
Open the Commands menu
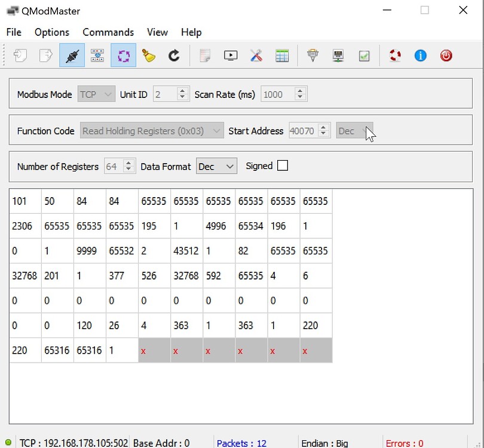tap(108, 32)
